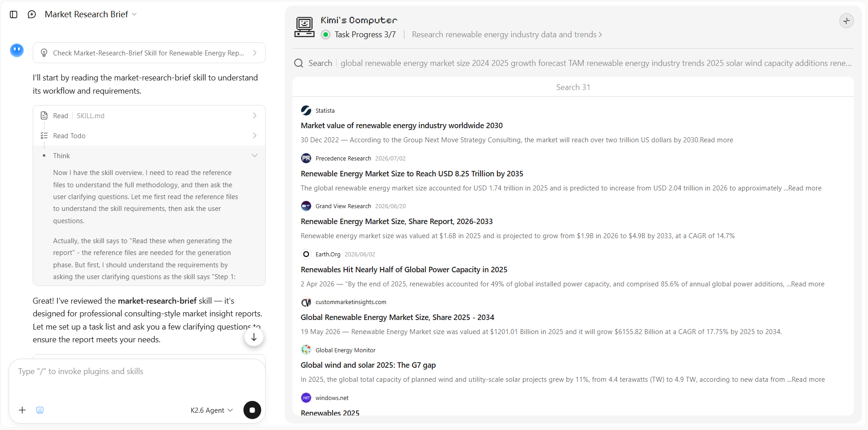
Task: Click the Precedence Research source icon
Action: [x=306, y=158]
